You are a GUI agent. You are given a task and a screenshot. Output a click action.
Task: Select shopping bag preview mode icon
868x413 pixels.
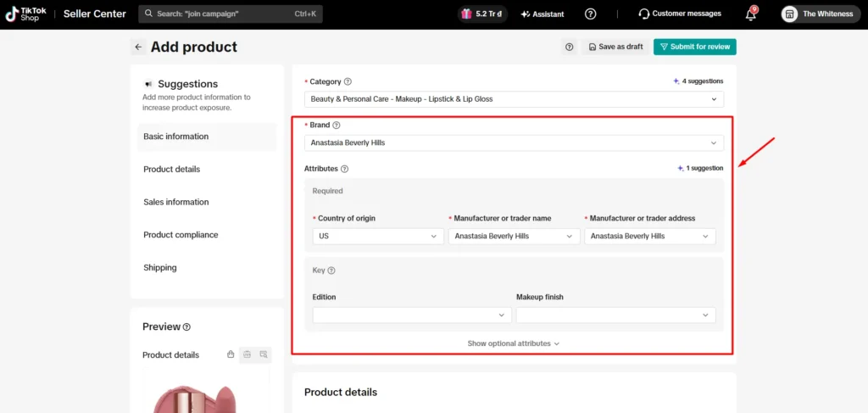[x=231, y=354]
